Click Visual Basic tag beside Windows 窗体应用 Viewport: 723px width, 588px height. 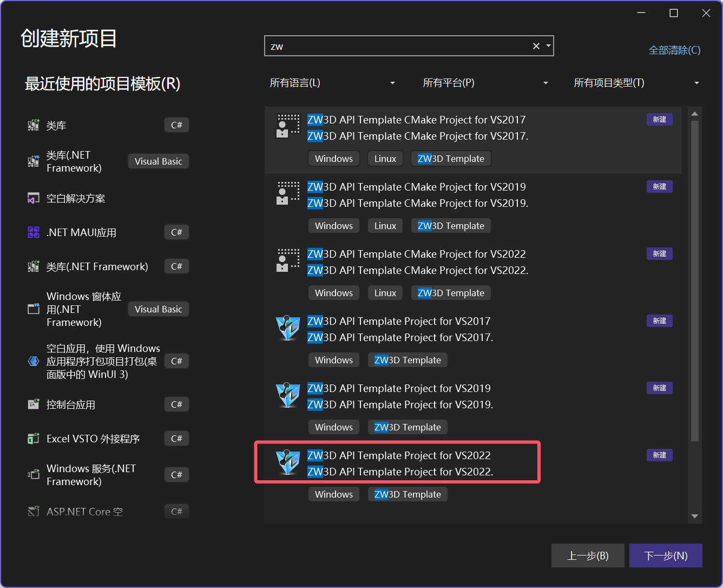(159, 309)
